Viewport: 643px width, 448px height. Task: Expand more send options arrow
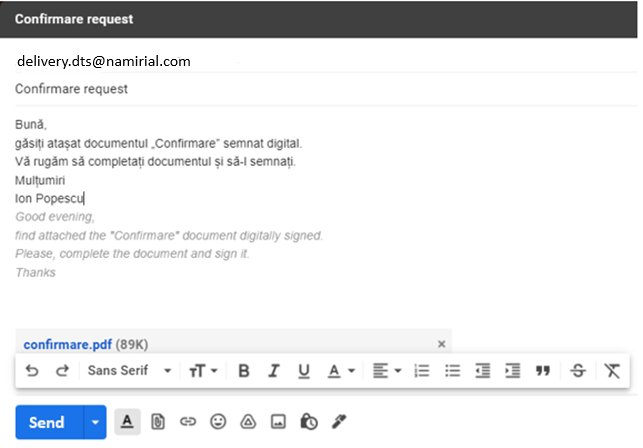pyautogui.click(x=95, y=422)
